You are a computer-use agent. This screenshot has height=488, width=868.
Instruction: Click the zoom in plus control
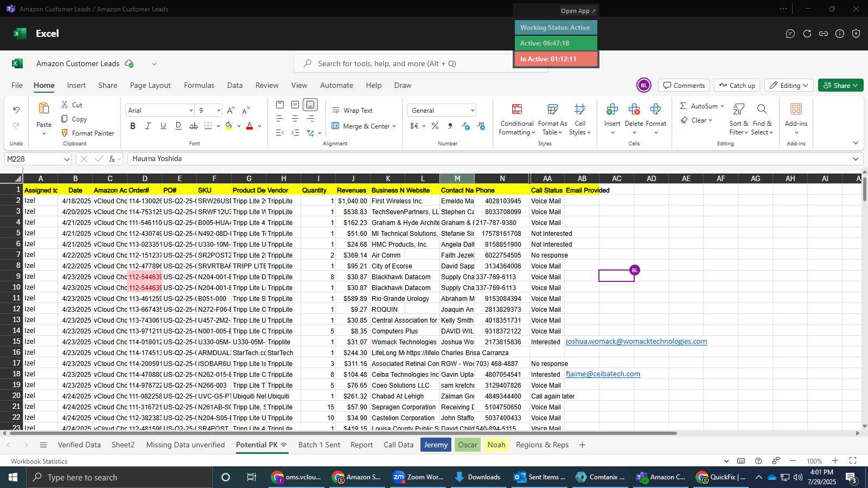point(835,461)
